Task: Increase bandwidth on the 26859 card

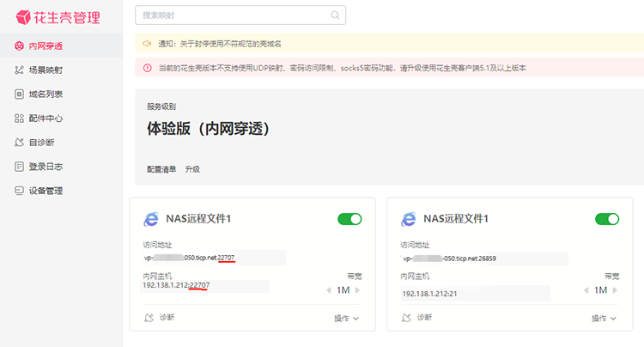Action: coord(615,290)
